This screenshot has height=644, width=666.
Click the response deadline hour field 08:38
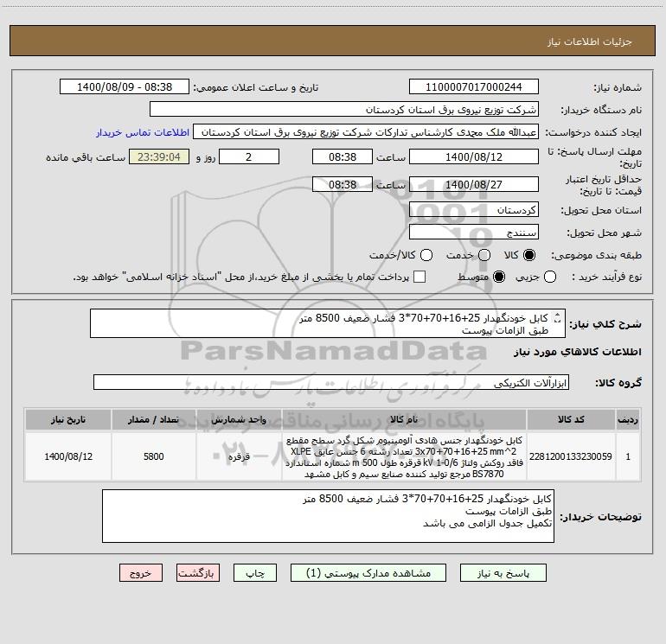[x=343, y=156]
